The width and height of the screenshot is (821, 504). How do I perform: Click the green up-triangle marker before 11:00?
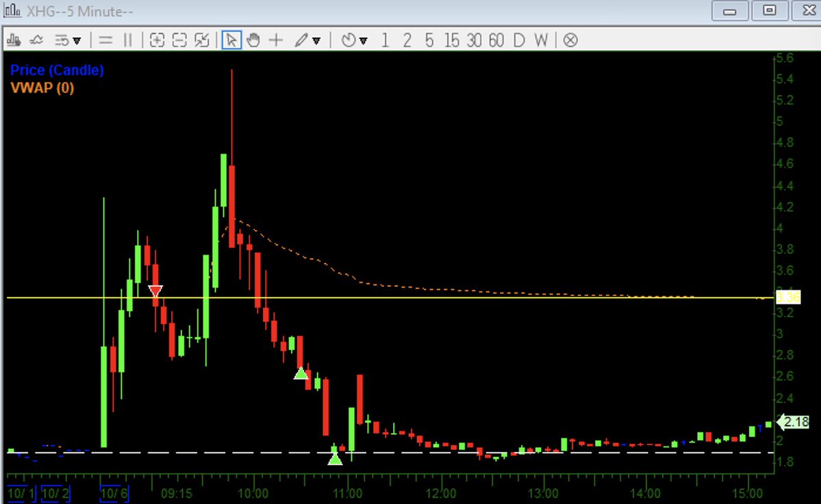(335, 459)
